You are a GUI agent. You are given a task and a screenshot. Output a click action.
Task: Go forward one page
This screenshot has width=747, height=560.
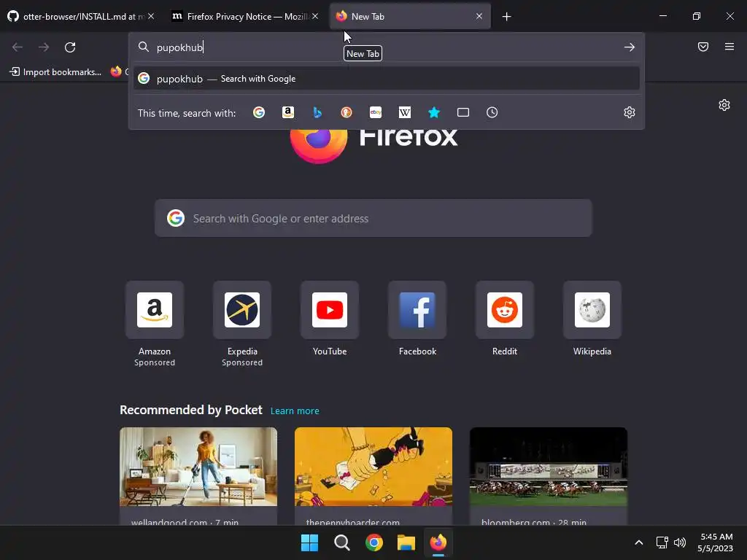click(x=44, y=47)
